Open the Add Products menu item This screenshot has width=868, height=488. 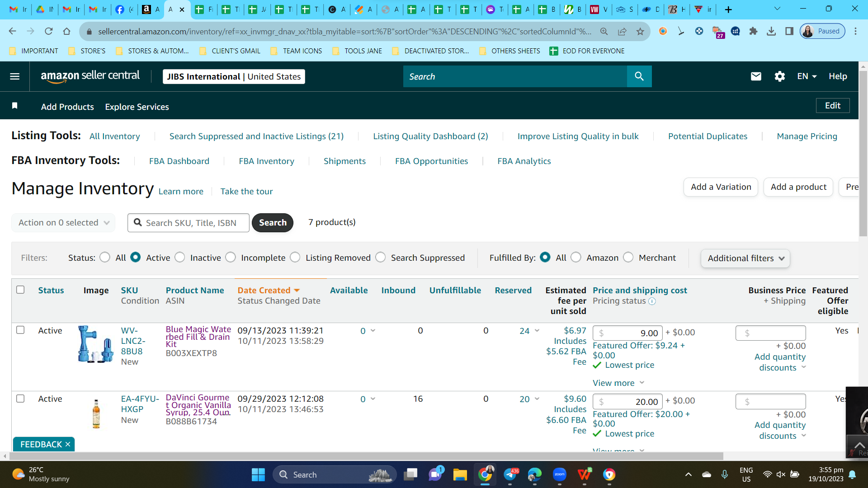pos(67,107)
